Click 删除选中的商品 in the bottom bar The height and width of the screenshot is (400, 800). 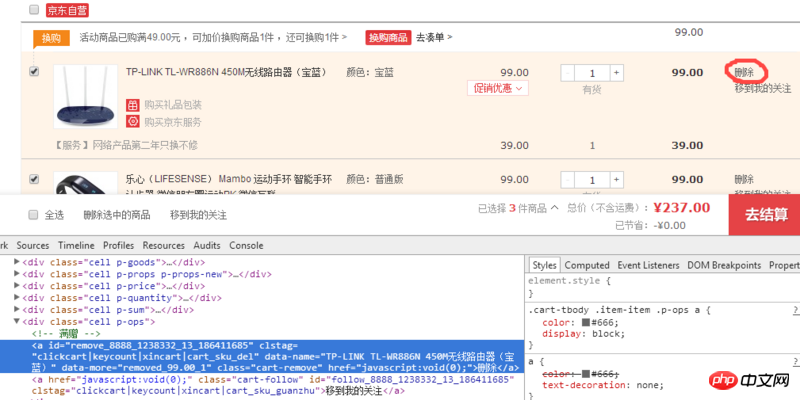click(117, 215)
